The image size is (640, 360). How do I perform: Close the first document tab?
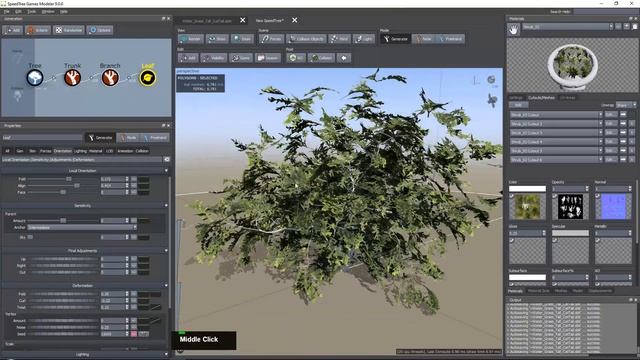pos(242,20)
